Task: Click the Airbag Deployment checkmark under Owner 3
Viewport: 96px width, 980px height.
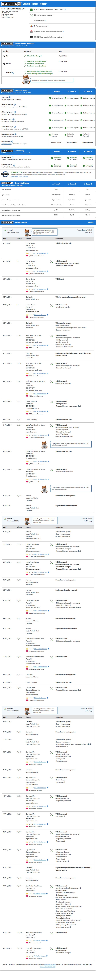Action: point(82,113)
